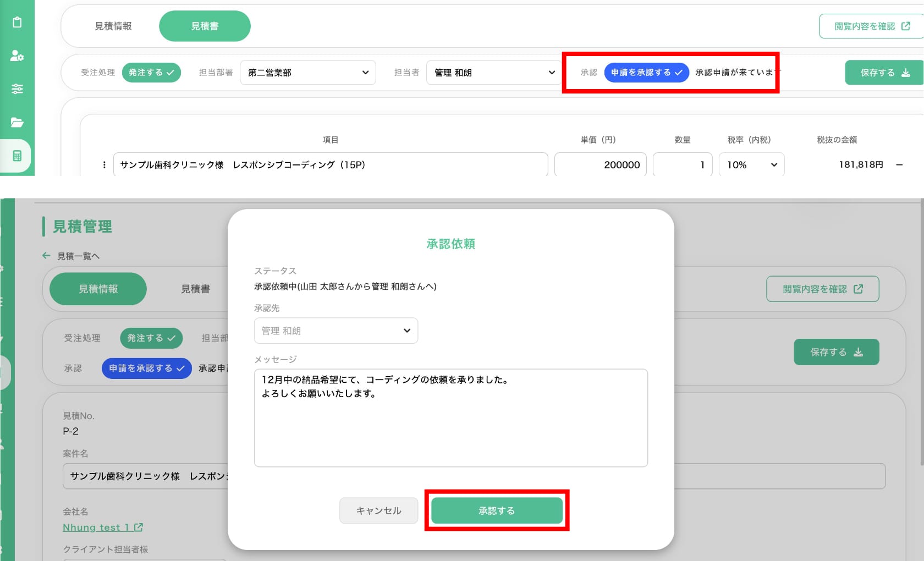Screen dimensions: 924x561
Task: Click the vertical scrollbar of lower window
Action: coord(922,333)
